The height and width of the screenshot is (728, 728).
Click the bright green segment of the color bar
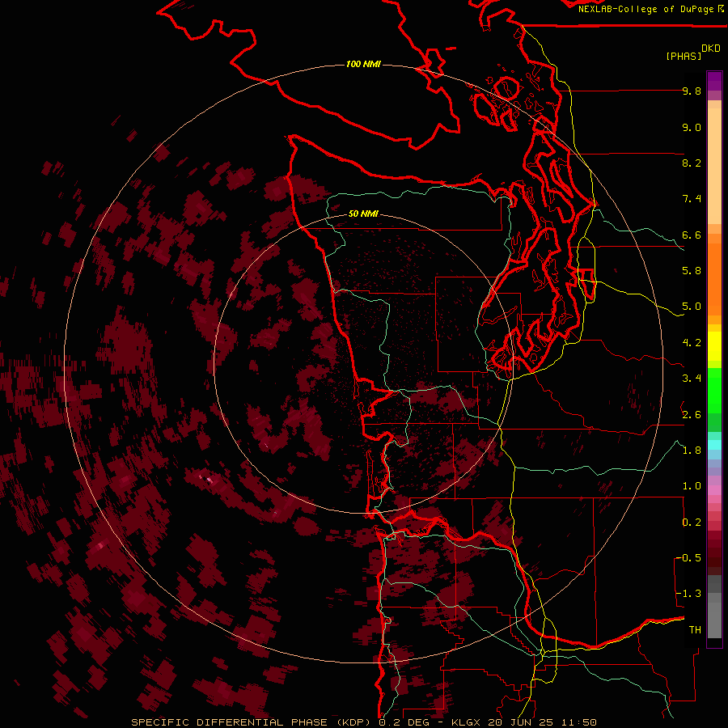pos(714,391)
